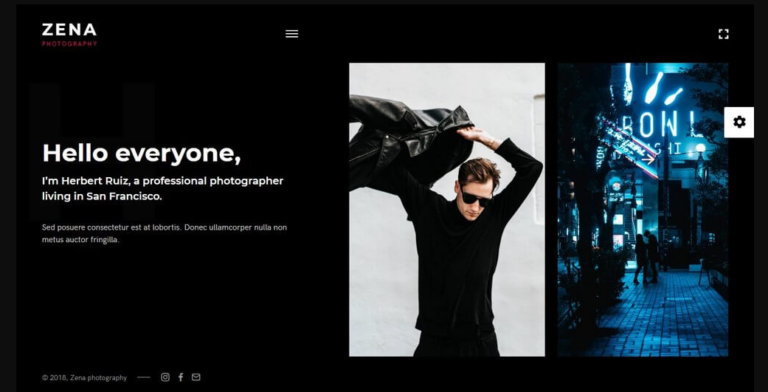Click the faded large H background letter

[92, 152]
